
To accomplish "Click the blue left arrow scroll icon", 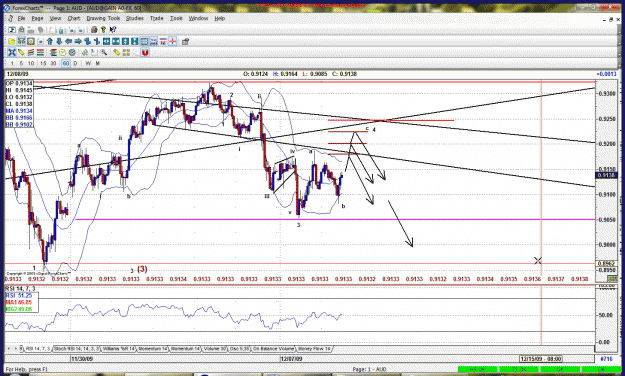I will pyautogui.click(x=69, y=41).
